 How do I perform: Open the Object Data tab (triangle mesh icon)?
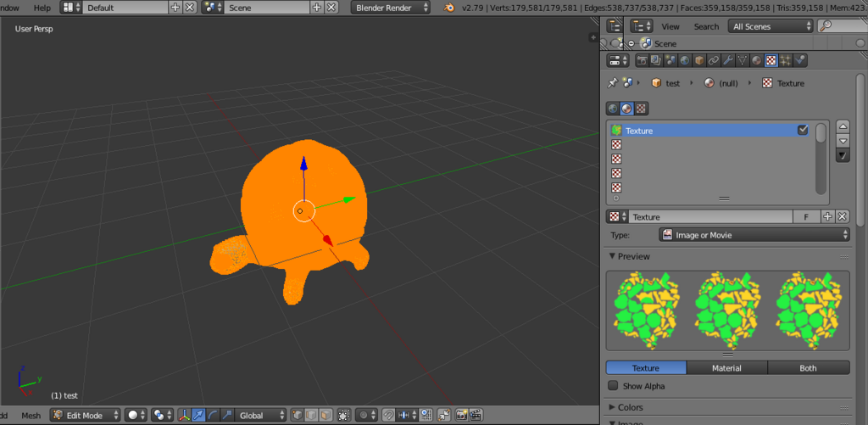click(x=743, y=60)
